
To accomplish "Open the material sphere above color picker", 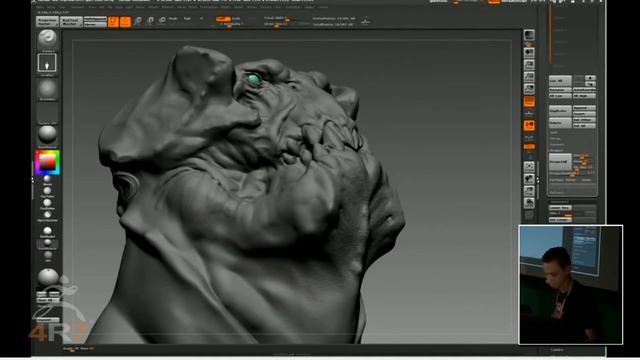I will coord(47,134).
